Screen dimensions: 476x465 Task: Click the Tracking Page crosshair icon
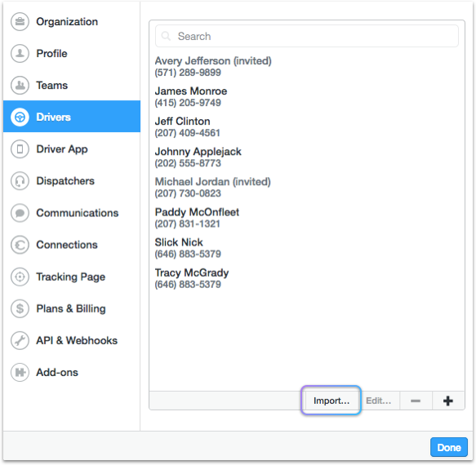tap(20, 277)
